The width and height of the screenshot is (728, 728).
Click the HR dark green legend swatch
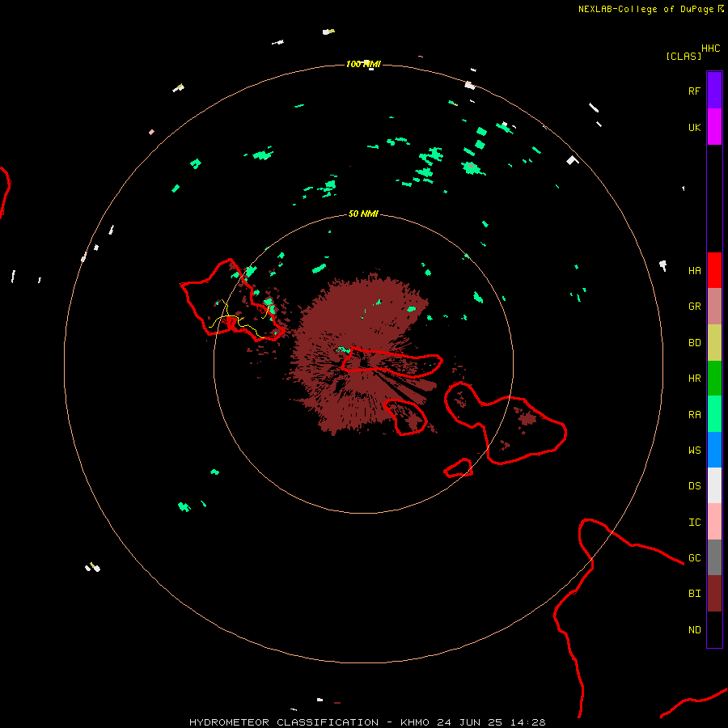(x=714, y=379)
